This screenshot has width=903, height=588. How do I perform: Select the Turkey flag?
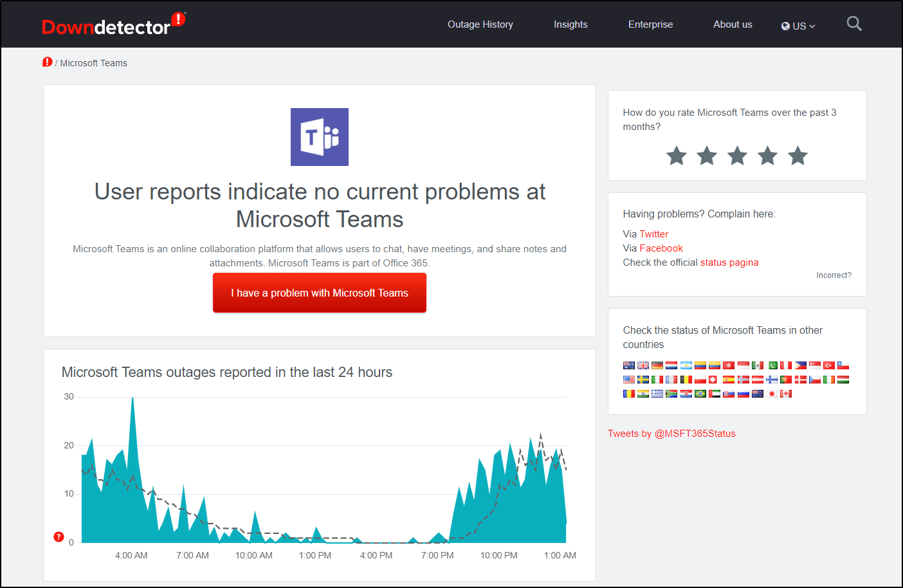click(x=829, y=365)
